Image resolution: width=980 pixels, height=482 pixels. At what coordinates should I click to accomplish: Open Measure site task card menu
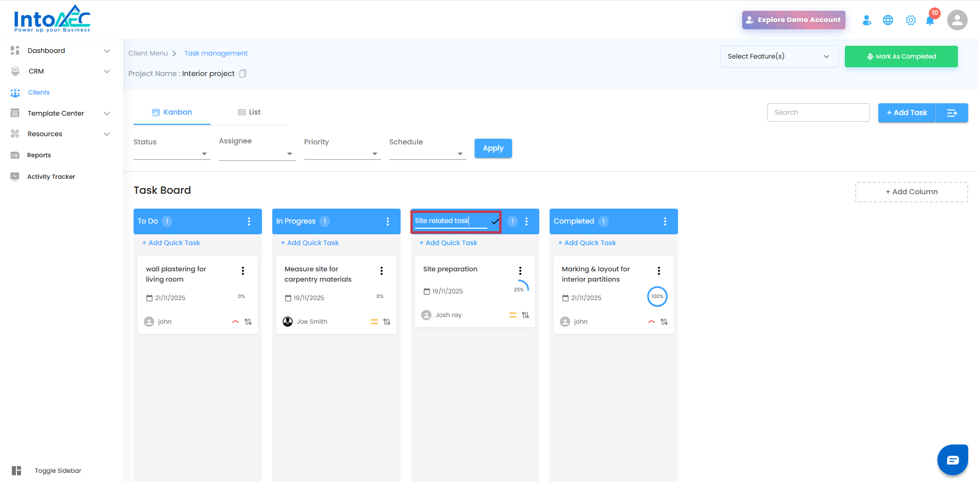point(382,271)
